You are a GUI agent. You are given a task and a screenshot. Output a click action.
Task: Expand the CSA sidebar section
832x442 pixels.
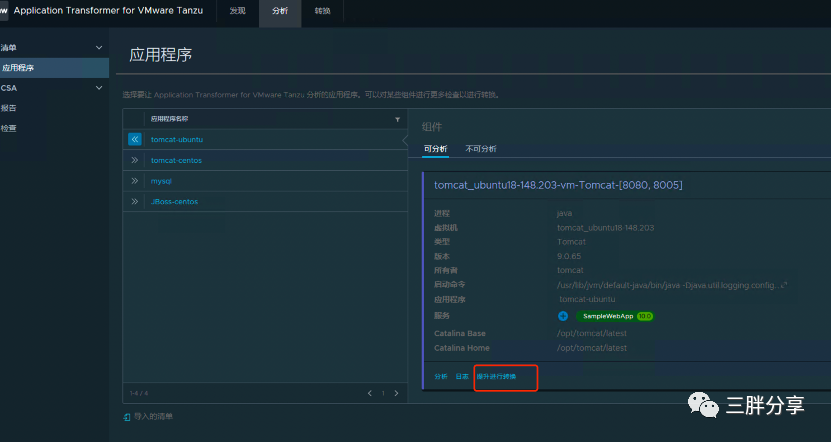coord(99,88)
